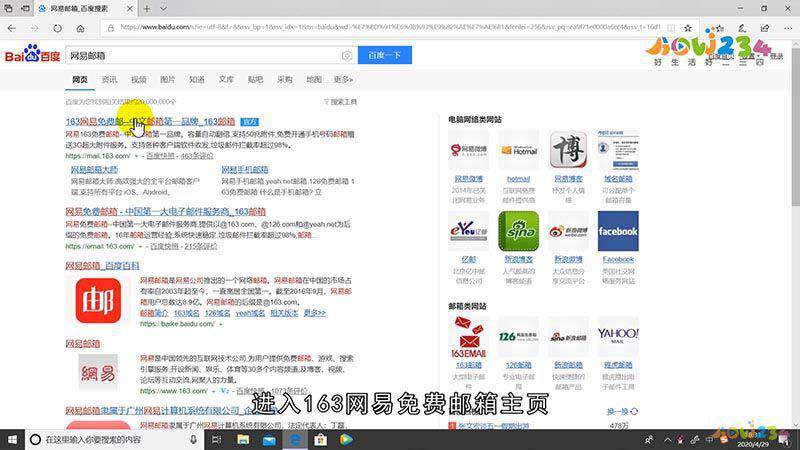Open the 新浪邮箱 site icon
The width and height of the screenshot is (800, 450).
click(x=568, y=337)
